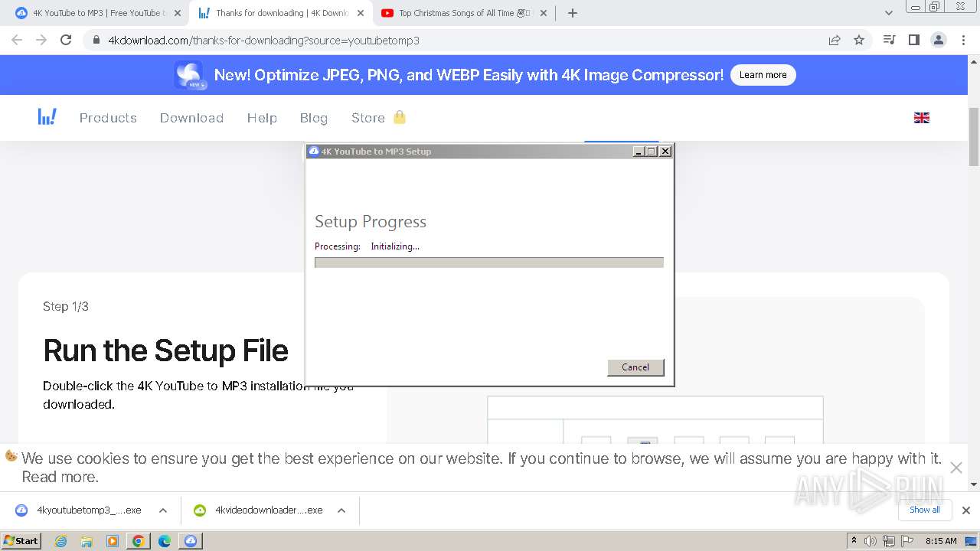This screenshot has height=551, width=980.
Task: Click the scrollbar down arrow
Action: pyautogui.click(x=974, y=484)
